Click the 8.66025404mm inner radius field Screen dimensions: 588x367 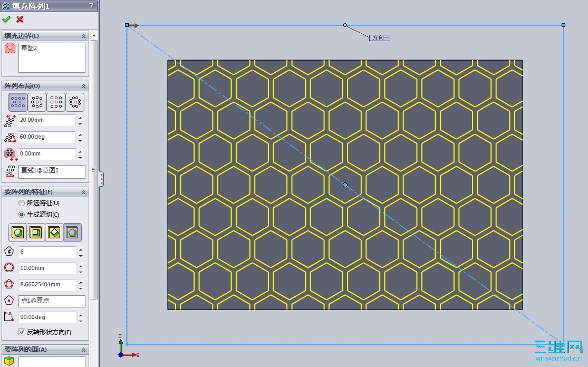[47, 285]
